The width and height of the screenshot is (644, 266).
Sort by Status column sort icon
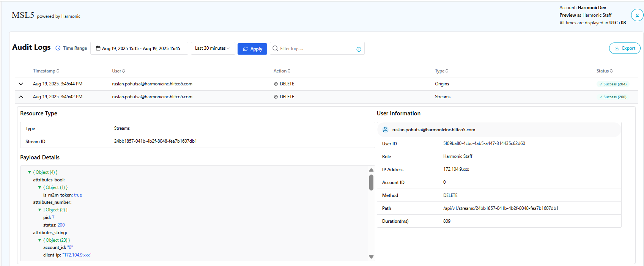tap(611, 71)
